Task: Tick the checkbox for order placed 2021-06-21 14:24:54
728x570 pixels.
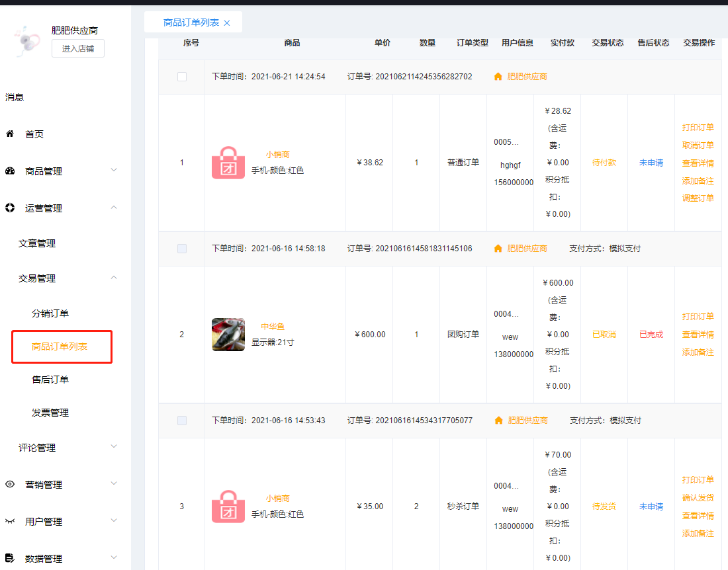Action: [x=182, y=77]
